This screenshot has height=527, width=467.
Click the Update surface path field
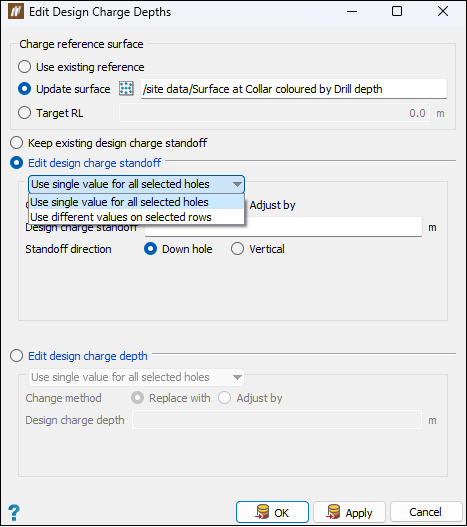point(294,89)
